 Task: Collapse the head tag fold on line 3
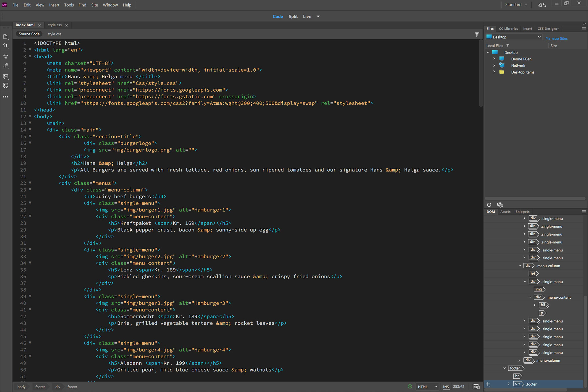pyautogui.click(x=30, y=56)
